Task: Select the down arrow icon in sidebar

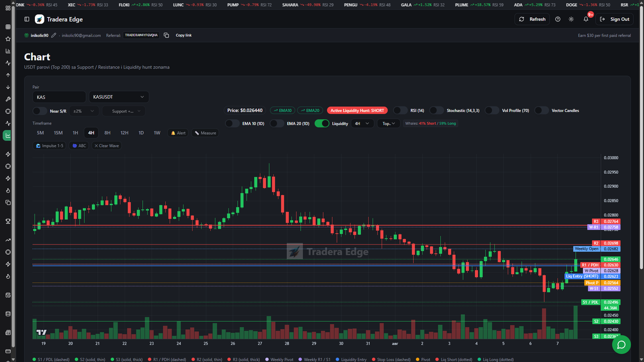Action: (8, 87)
